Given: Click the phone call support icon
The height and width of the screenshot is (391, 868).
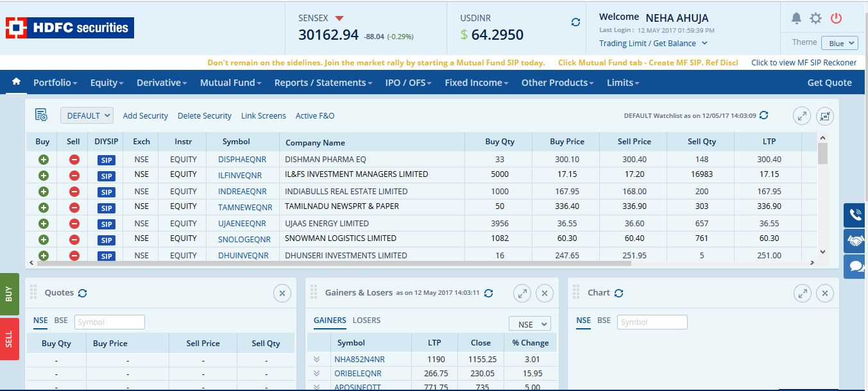Looking at the screenshot, I should pos(855,215).
